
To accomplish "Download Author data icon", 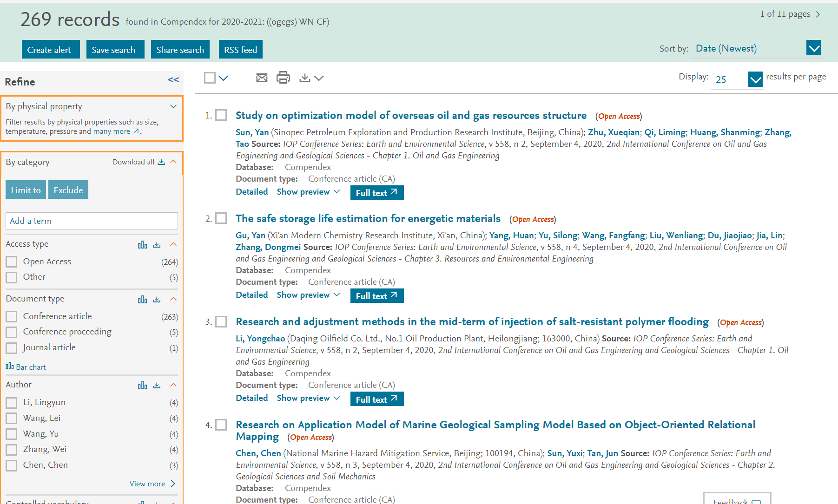I will (x=157, y=385).
